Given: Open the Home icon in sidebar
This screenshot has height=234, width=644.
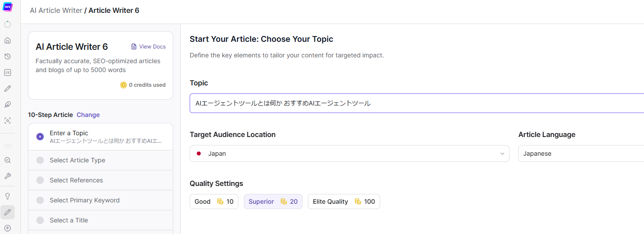Looking at the screenshot, I should coord(8,40).
